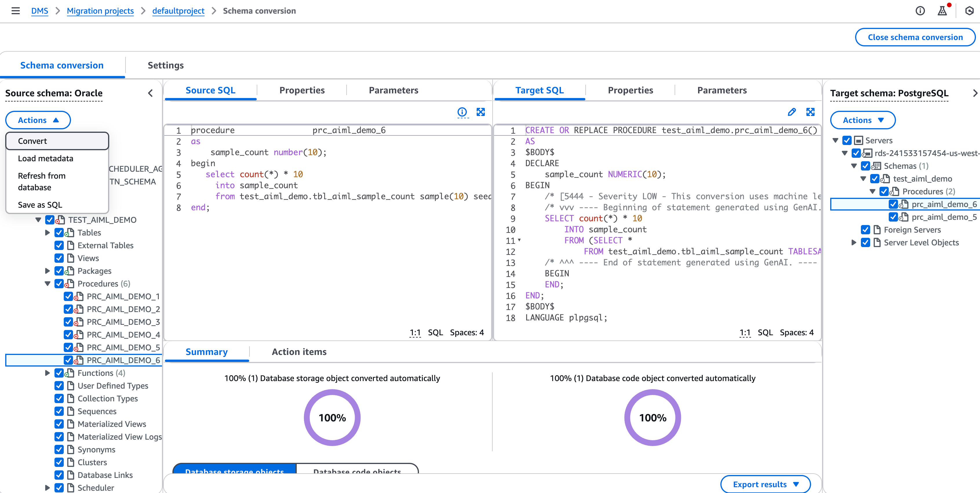The height and width of the screenshot is (493, 980).
Task: Expand Source SQL editor to fullscreen
Action: pos(480,112)
